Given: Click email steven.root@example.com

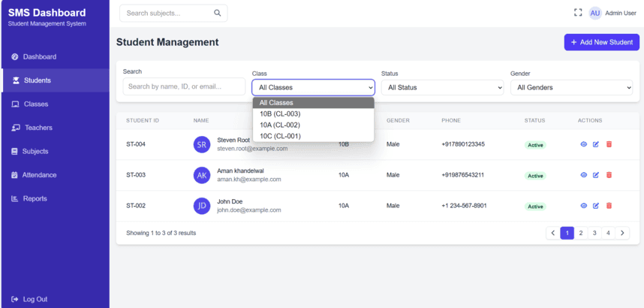Looking at the screenshot, I should click(x=252, y=149).
